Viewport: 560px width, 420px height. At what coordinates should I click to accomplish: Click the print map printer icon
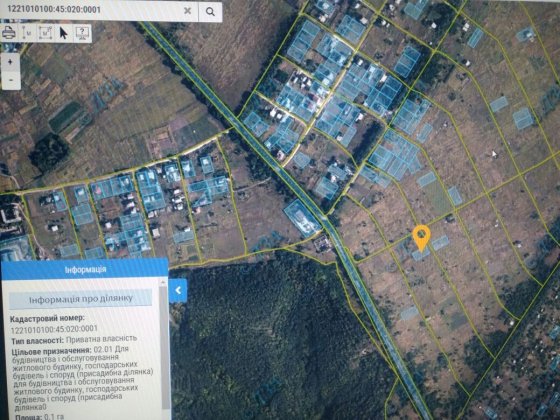click(9, 33)
